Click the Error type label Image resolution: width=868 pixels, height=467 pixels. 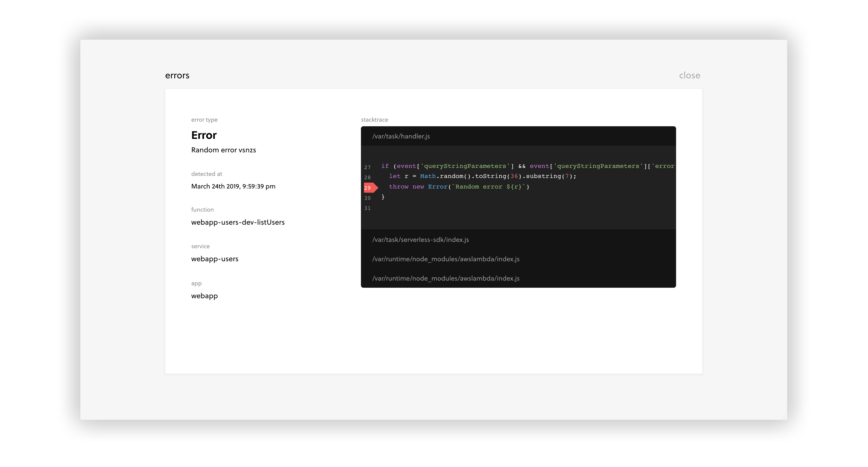click(204, 135)
